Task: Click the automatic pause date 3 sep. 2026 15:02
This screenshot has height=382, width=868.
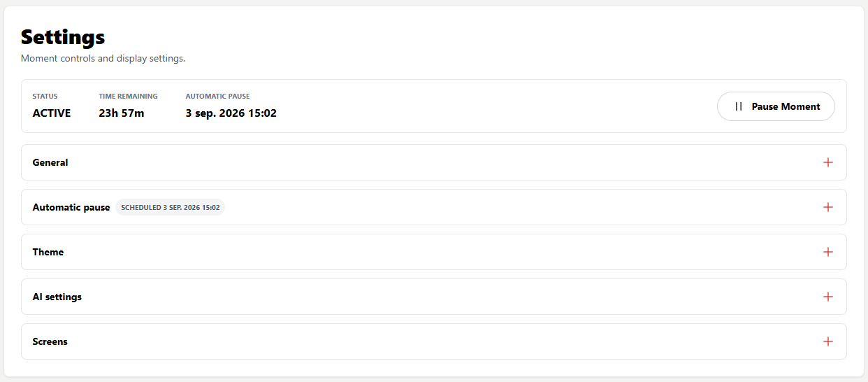Action: coord(231,113)
